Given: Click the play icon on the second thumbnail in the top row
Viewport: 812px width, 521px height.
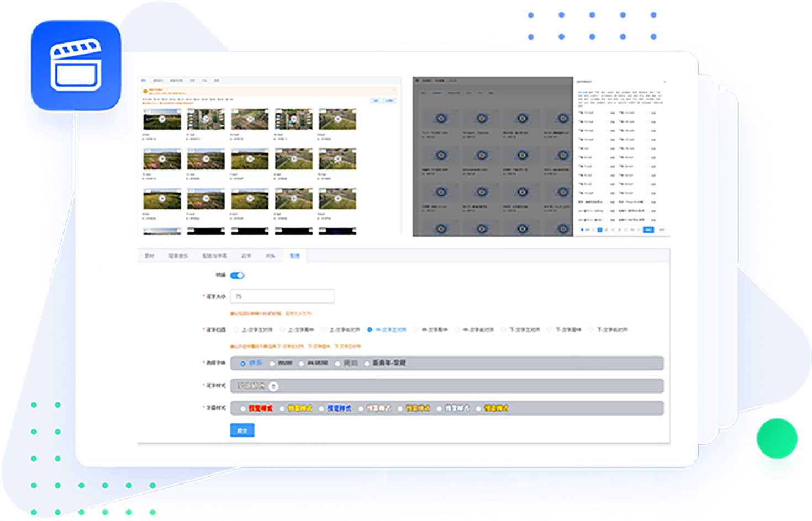Looking at the screenshot, I should 206,119.
